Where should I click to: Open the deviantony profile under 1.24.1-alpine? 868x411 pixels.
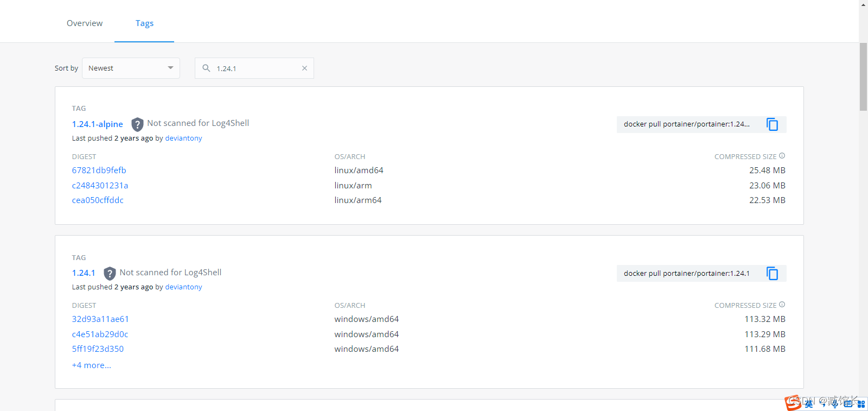pyautogui.click(x=183, y=138)
